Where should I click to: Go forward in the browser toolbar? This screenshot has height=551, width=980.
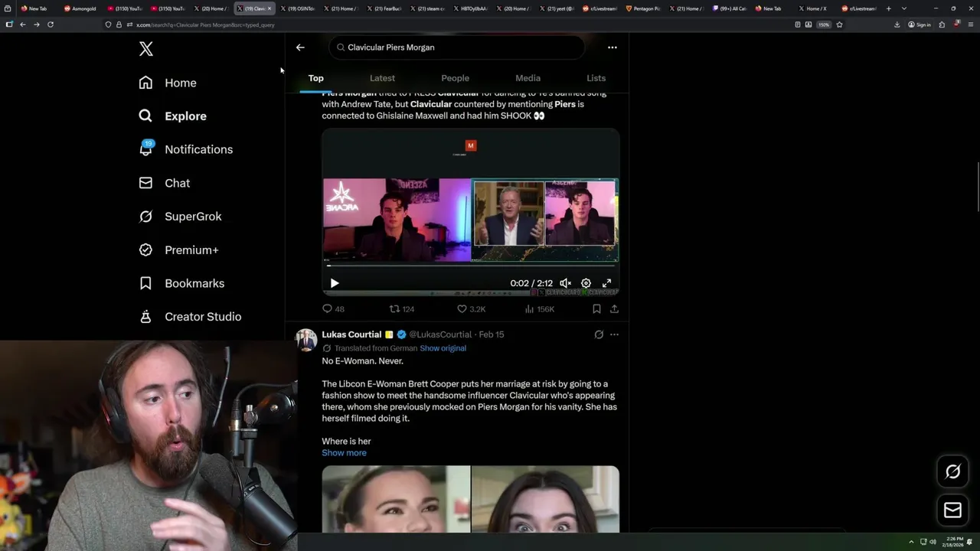(36, 24)
